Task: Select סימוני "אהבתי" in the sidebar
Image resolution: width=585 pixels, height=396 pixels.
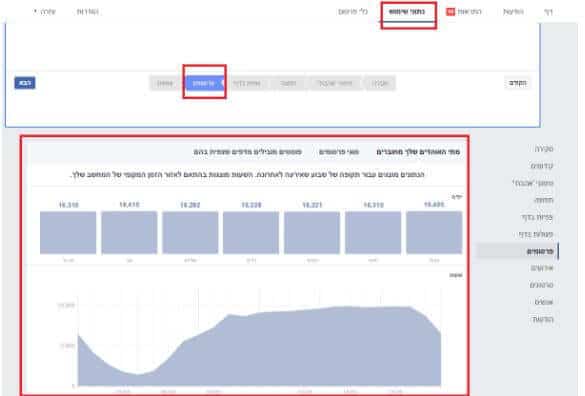Action: [533, 183]
